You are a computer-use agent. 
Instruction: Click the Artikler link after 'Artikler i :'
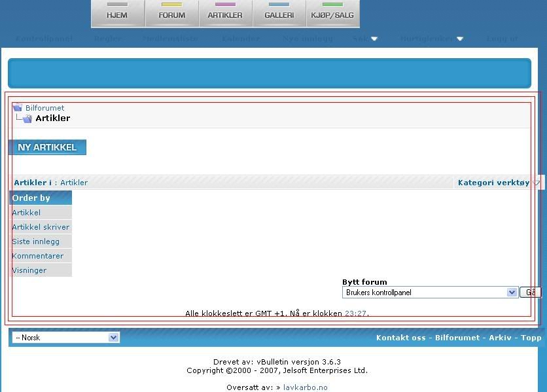tap(74, 183)
